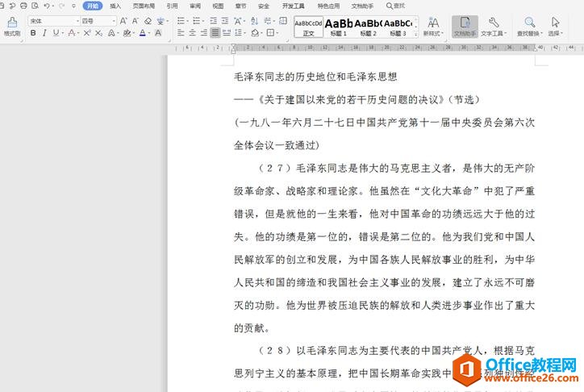Open Print Preview from quick access bar
Image resolution: width=584 pixels, height=392 pixels.
(35, 6)
